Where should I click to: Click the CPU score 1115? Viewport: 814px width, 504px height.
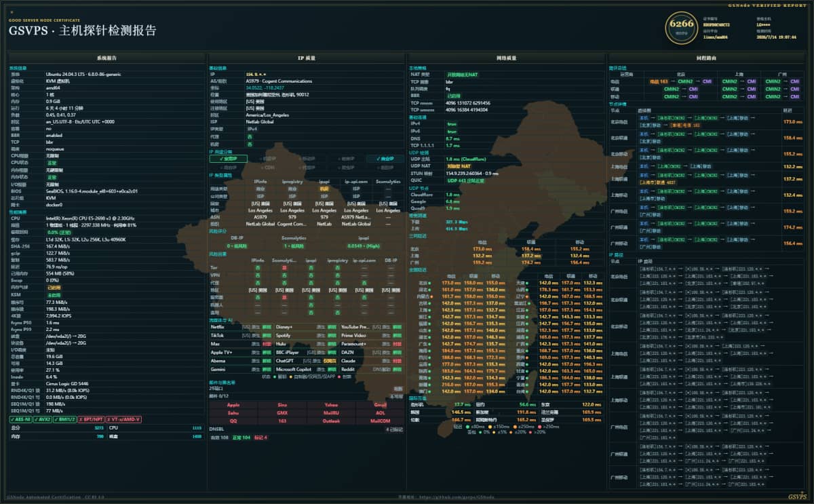tap(197, 428)
